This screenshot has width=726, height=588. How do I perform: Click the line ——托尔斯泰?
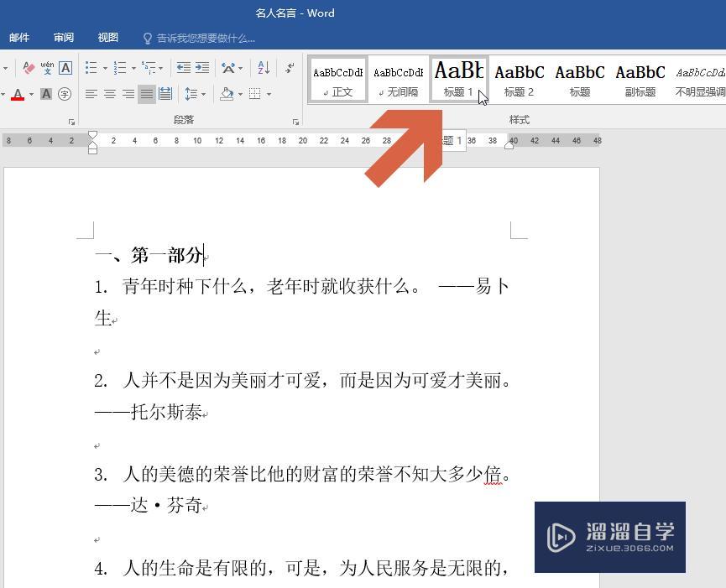[x=149, y=412]
